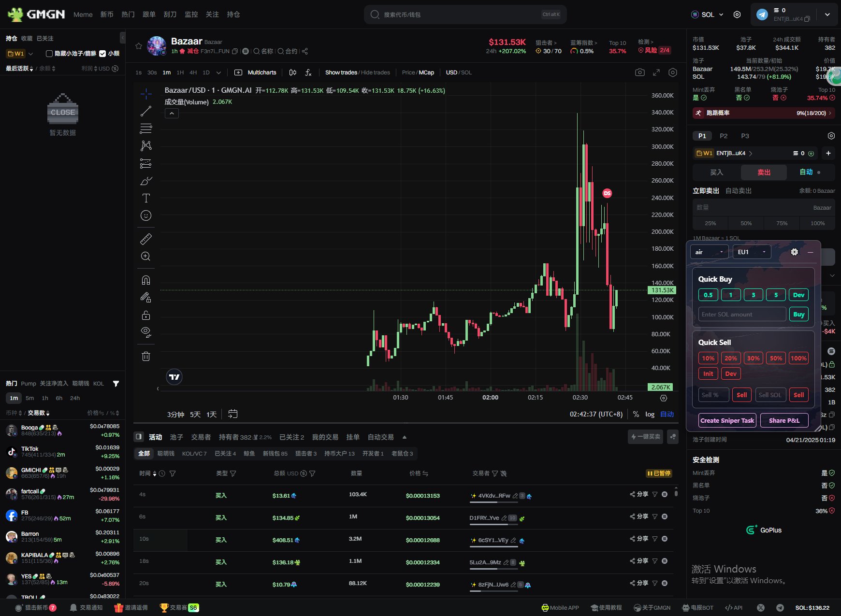Open the forecasting and measurement tools
Viewport: 841px width, 616px height.
point(146,163)
